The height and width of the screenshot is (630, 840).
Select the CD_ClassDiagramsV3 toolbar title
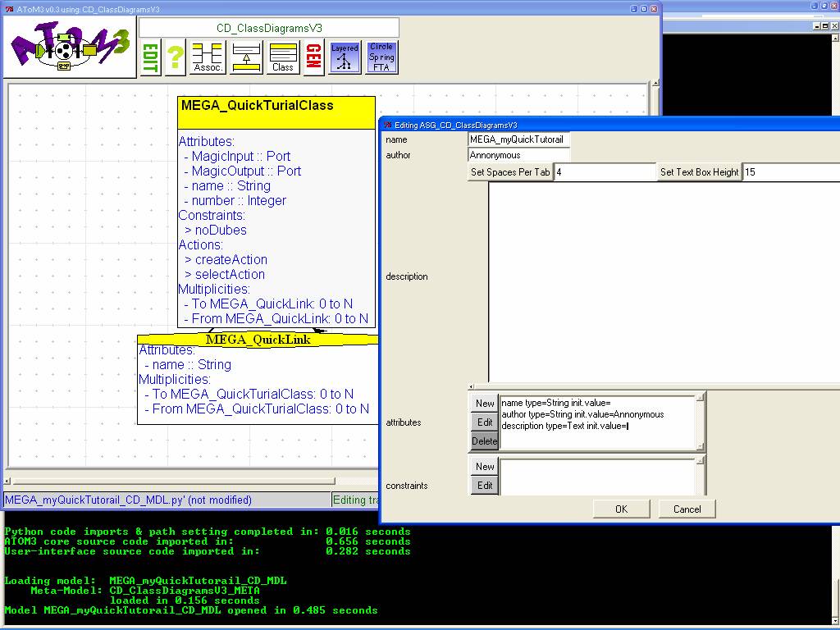(x=269, y=28)
